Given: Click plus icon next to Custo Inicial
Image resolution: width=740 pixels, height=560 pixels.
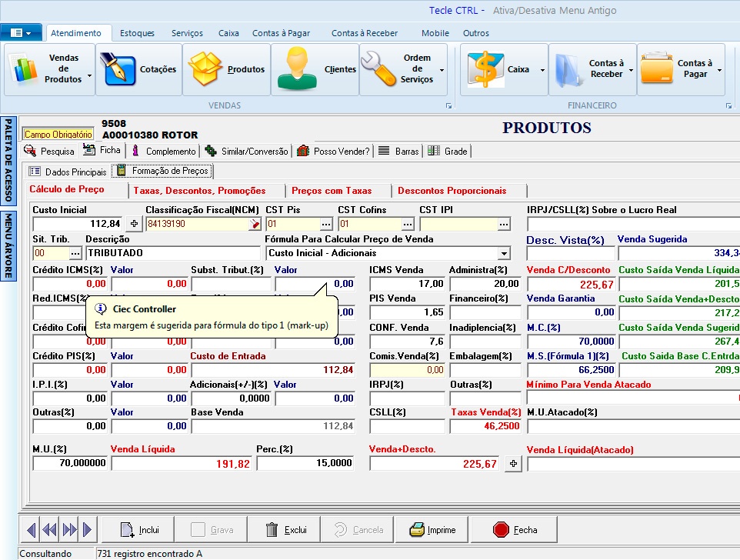Looking at the screenshot, I should point(135,224).
